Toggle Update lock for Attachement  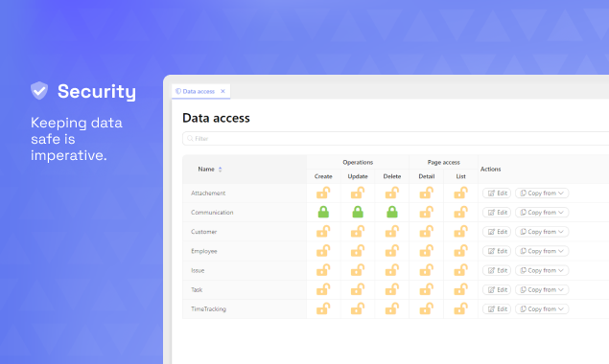[358, 193]
